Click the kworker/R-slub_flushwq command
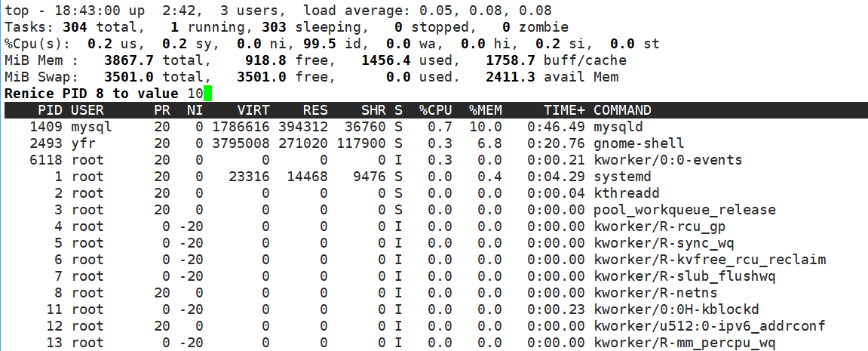 [685, 276]
